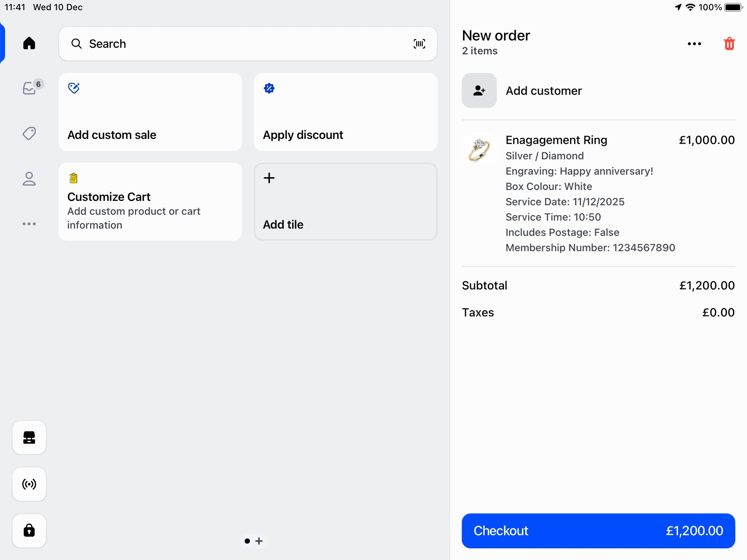This screenshot has width=747, height=560.
Task: Tap the barcode scanner icon in search bar
Action: [419, 44]
